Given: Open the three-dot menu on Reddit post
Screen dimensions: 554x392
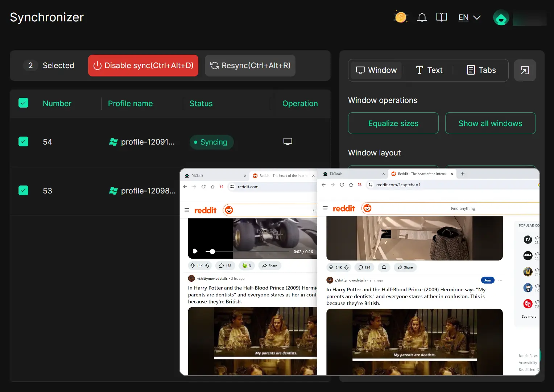Looking at the screenshot, I should [500, 280].
